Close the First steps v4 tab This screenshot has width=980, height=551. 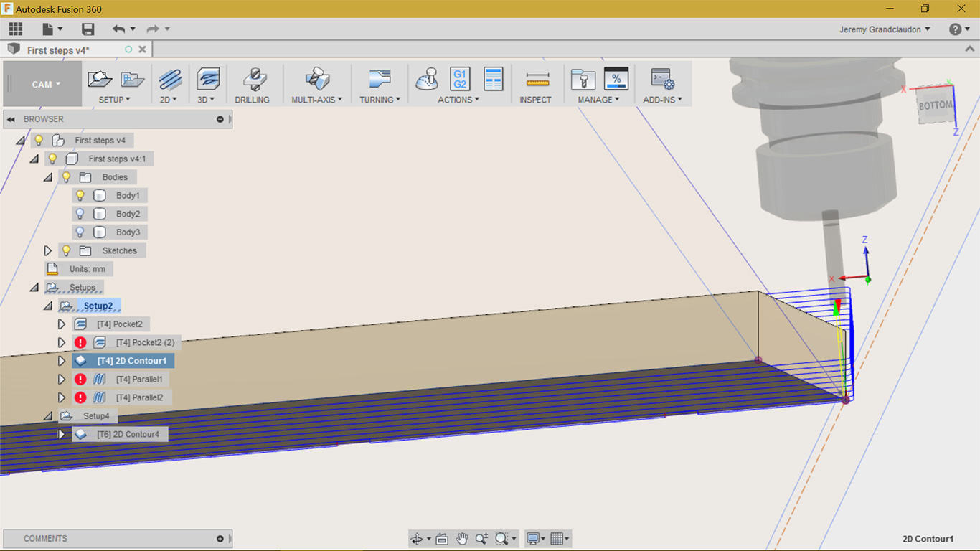[143, 50]
